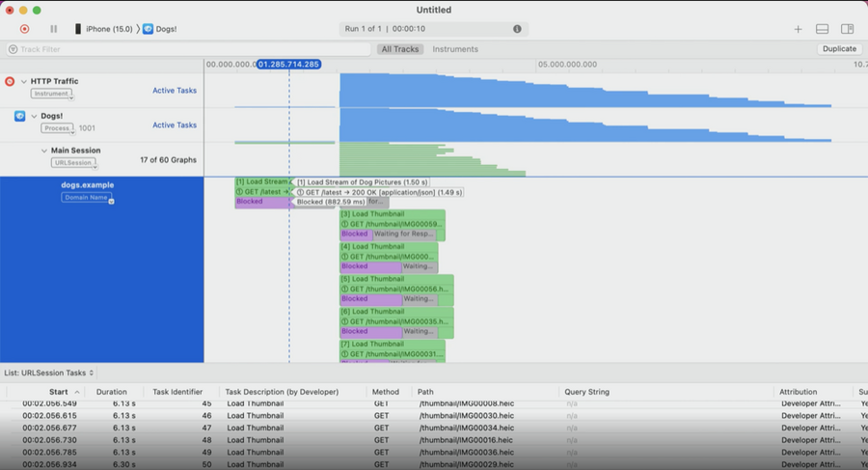Toggle the right inspector sidebar icon
The width and height of the screenshot is (868, 470).
(847, 29)
